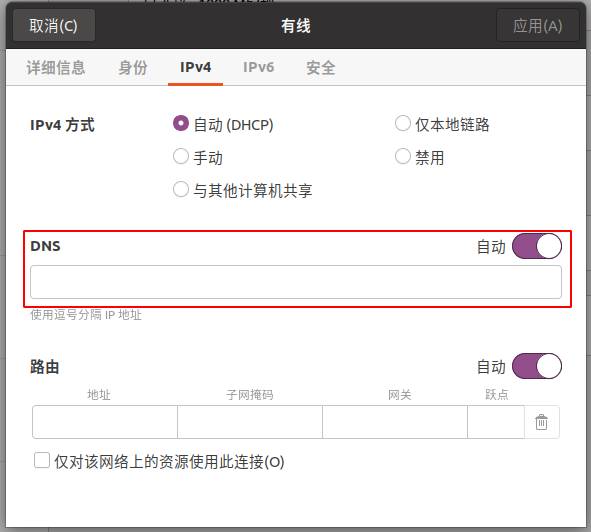
Task: Click the 有线 dialog title
Action: 296,26
